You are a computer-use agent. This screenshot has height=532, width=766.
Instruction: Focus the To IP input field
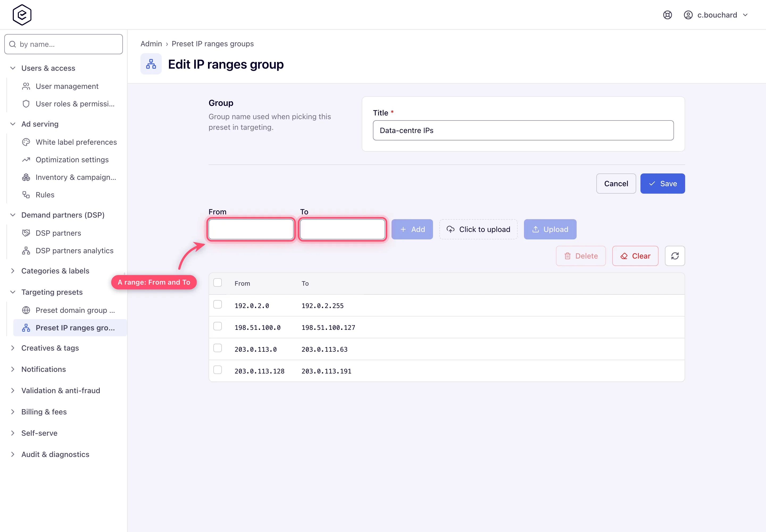click(x=343, y=229)
